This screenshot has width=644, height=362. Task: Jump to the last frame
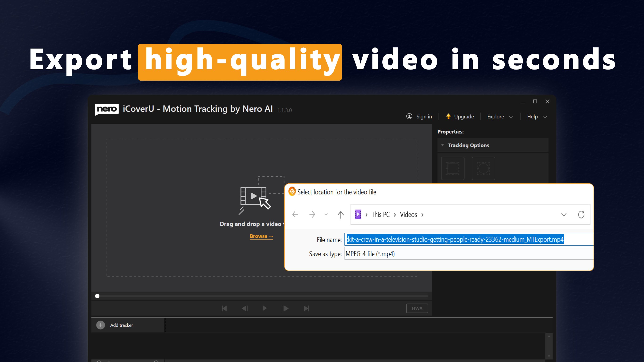[x=306, y=309]
